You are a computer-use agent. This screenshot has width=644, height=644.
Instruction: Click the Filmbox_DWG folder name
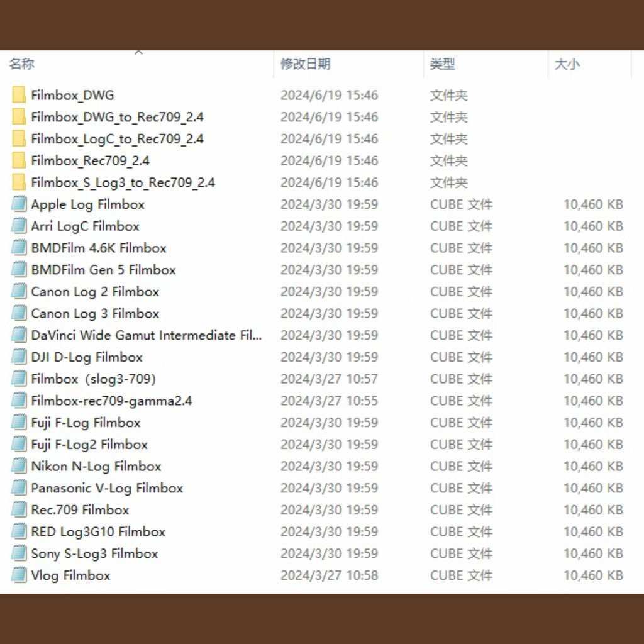73,95
